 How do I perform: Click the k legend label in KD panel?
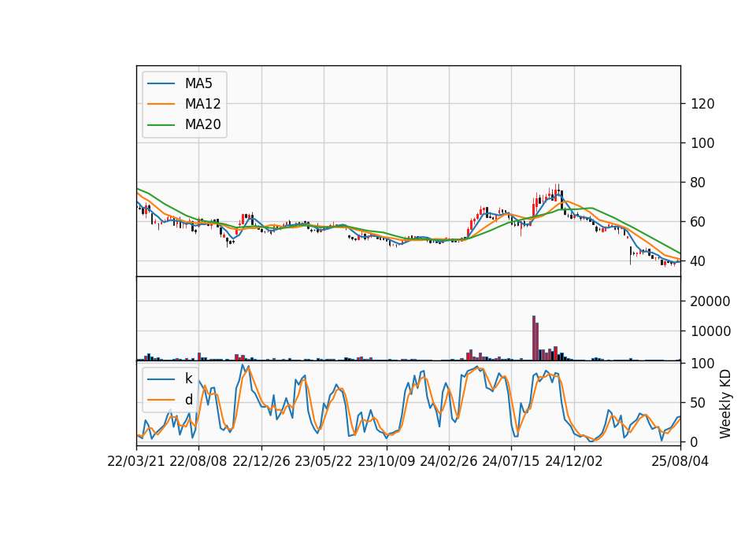coord(188,379)
